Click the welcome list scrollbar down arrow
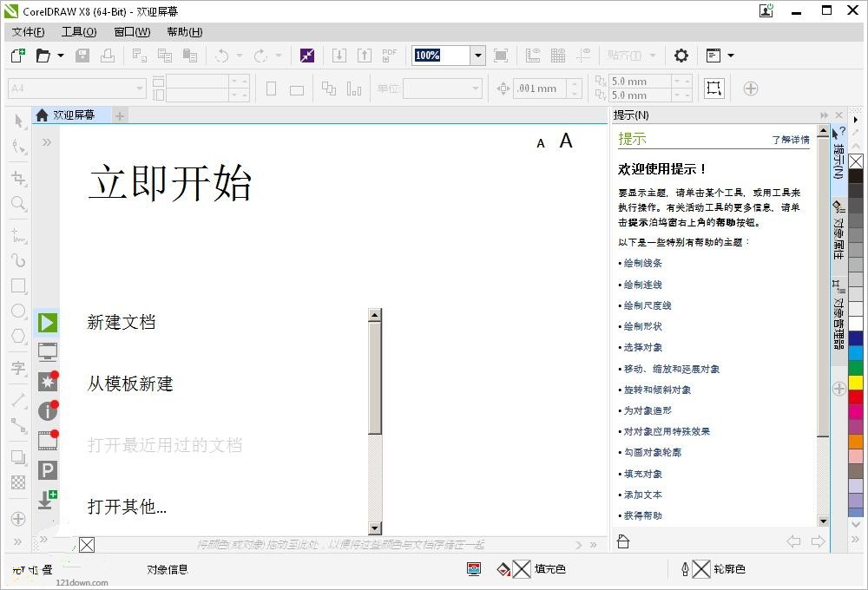The image size is (868, 590). point(375,528)
